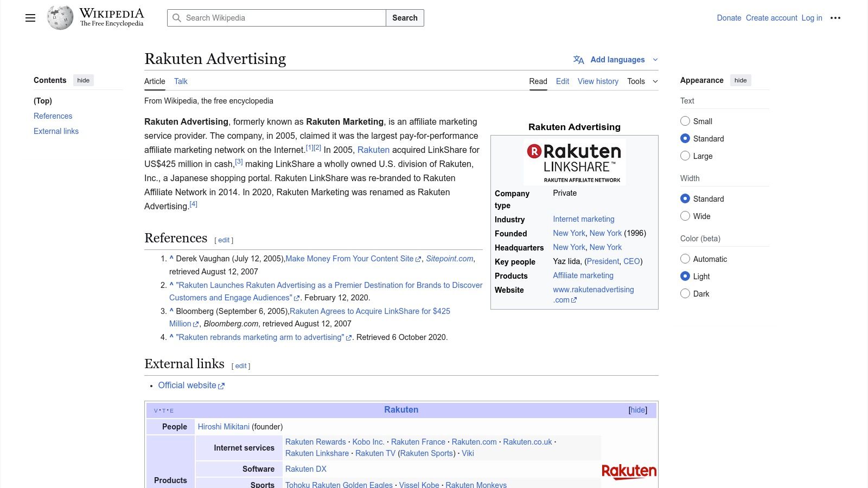The height and width of the screenshot is (488, 868).
Task: Open www.rakutenadvertising.com website link
Action: [593, 294]
